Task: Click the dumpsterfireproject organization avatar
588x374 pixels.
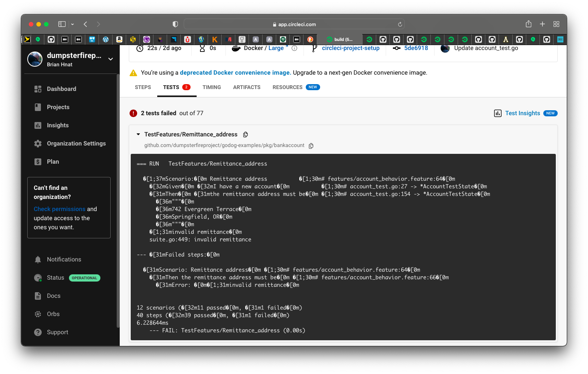Action: pos(35,59)
